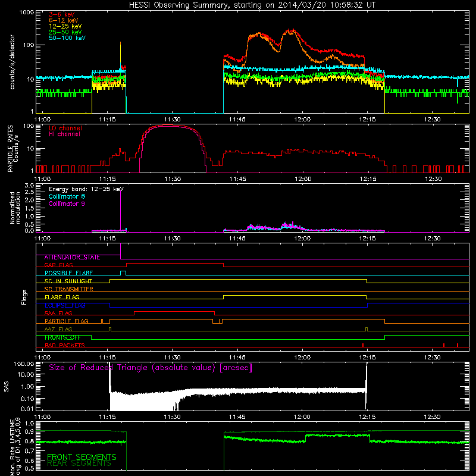Image resolution: width=476 pixels, height=476 pixels.
Task: Click the 'Size of Reduced Triangle' caption
Action: (151, 368)
